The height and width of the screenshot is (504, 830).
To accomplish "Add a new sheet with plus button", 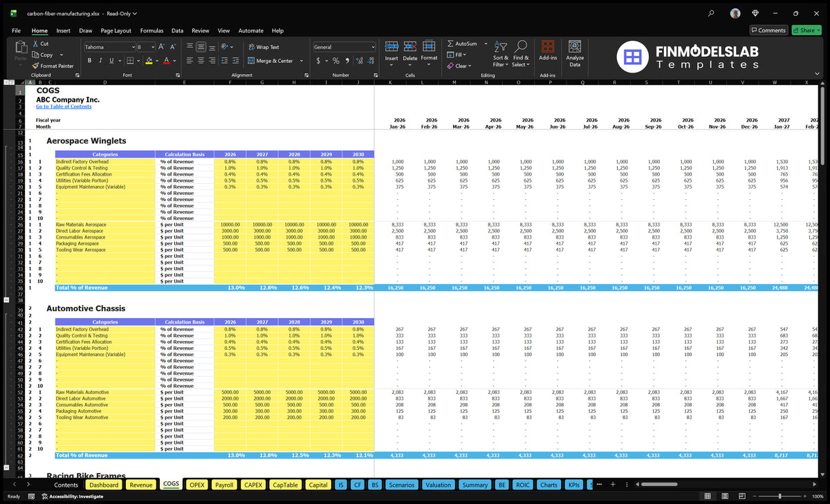I will 612,485.
